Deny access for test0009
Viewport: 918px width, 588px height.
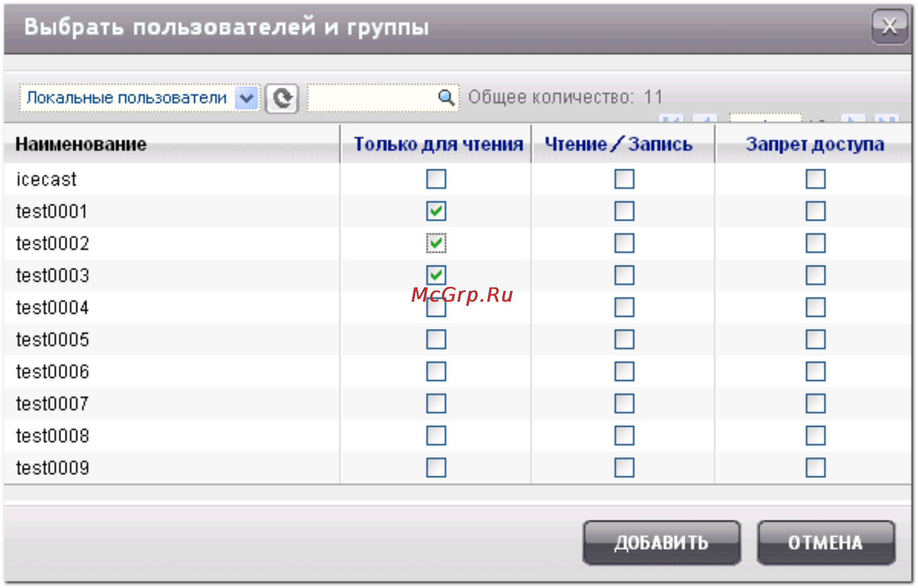(816, 468)
